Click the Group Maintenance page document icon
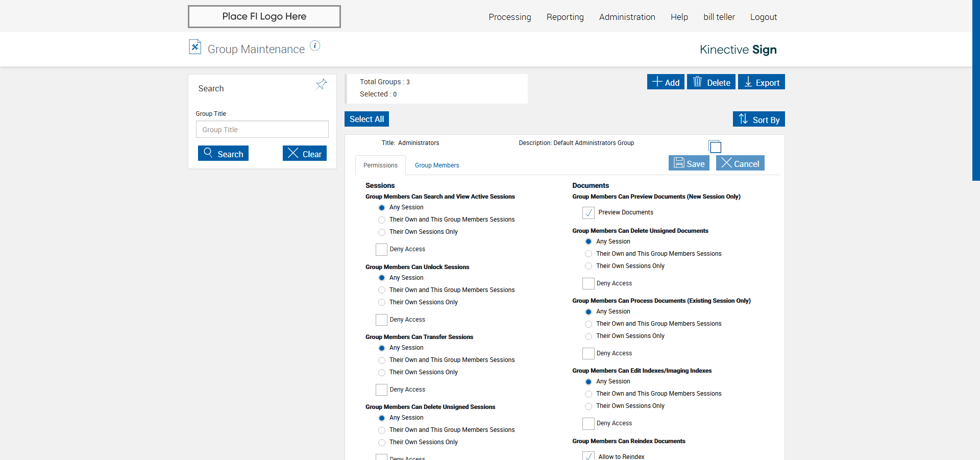Image resolution: width=980 pixels, height=460 pixels. (x=195, y=47)
